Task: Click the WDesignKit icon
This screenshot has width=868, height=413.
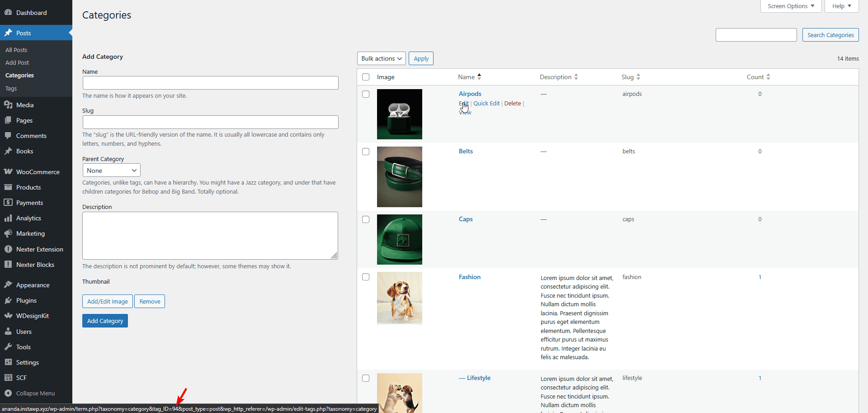Action: 9,315
